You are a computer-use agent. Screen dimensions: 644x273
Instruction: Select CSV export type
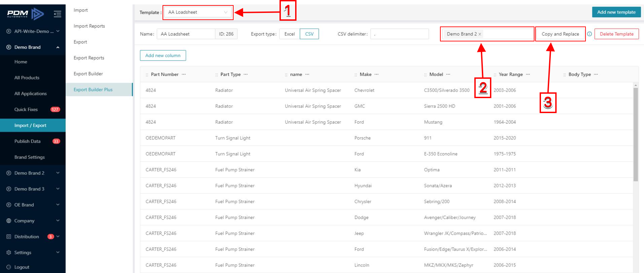point(309,34)
